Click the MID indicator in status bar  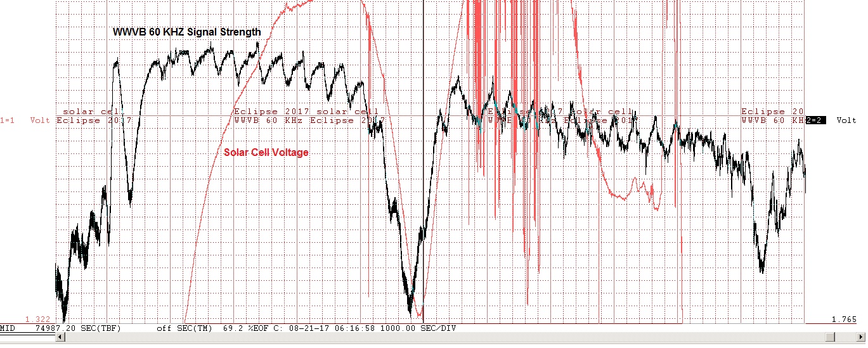[8, 328]
